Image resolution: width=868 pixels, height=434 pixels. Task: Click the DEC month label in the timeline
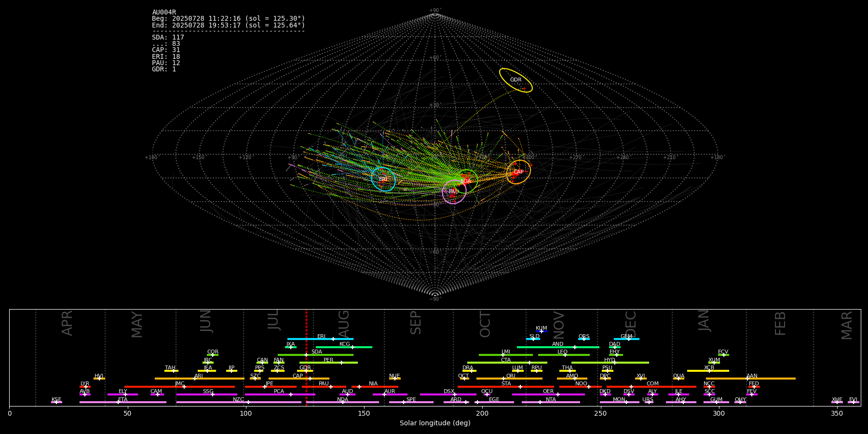[x=631, y=324]
